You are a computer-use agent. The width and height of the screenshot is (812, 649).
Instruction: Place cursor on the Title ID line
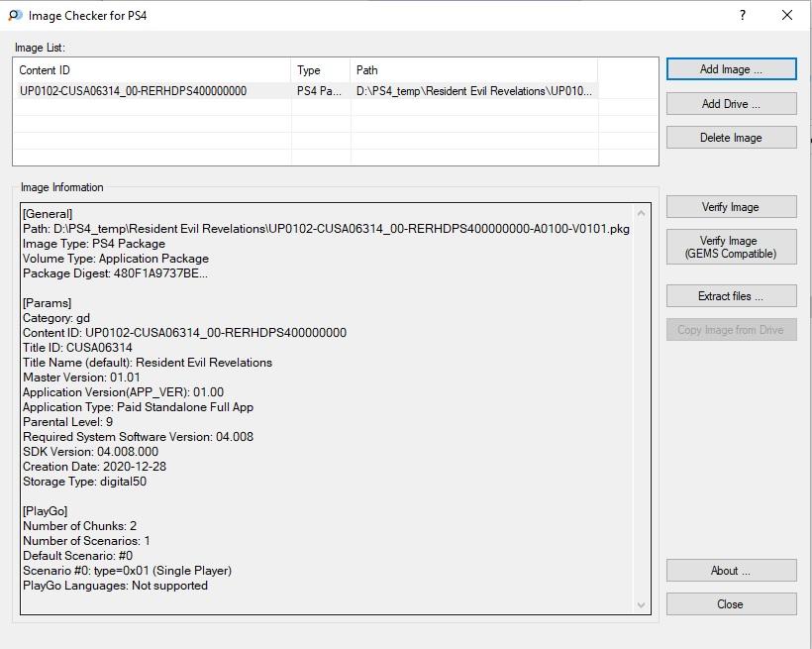click(x=77, y=348)
